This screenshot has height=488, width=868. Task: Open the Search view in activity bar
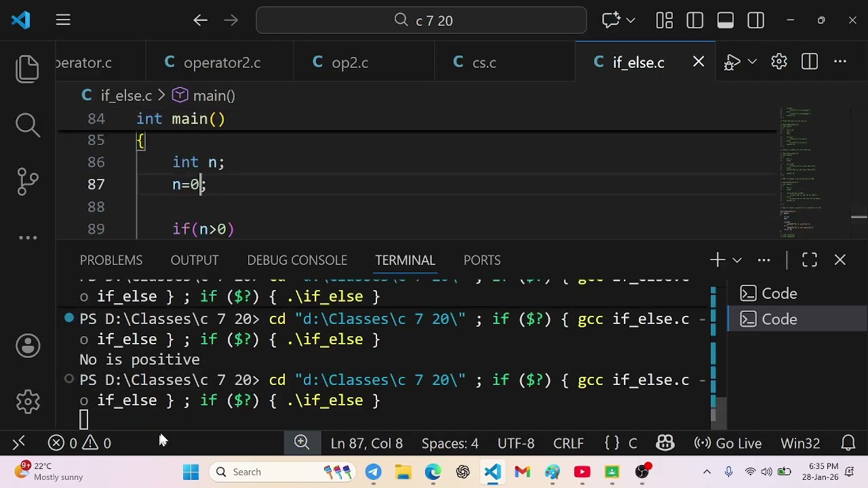[28, 125]
